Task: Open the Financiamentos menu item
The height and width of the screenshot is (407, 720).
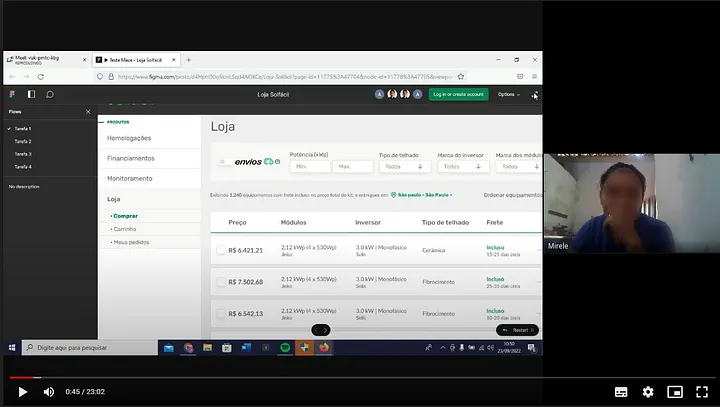Action: pyautogui.click(x=131, y=158)
